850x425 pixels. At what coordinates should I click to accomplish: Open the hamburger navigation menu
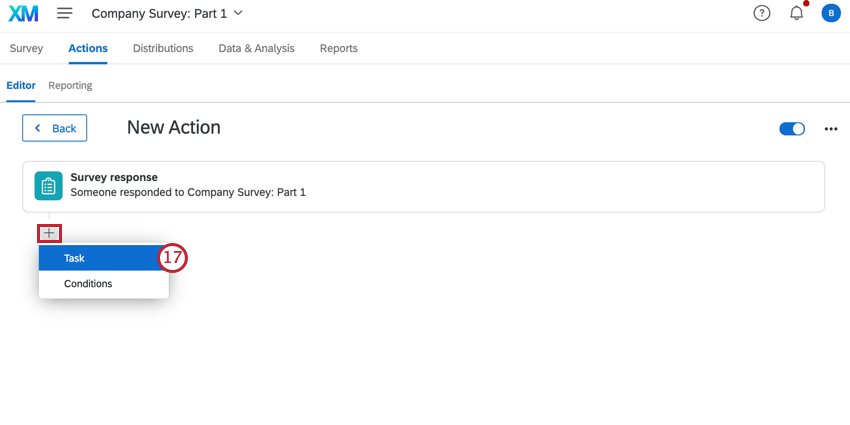tap(65, 14)
